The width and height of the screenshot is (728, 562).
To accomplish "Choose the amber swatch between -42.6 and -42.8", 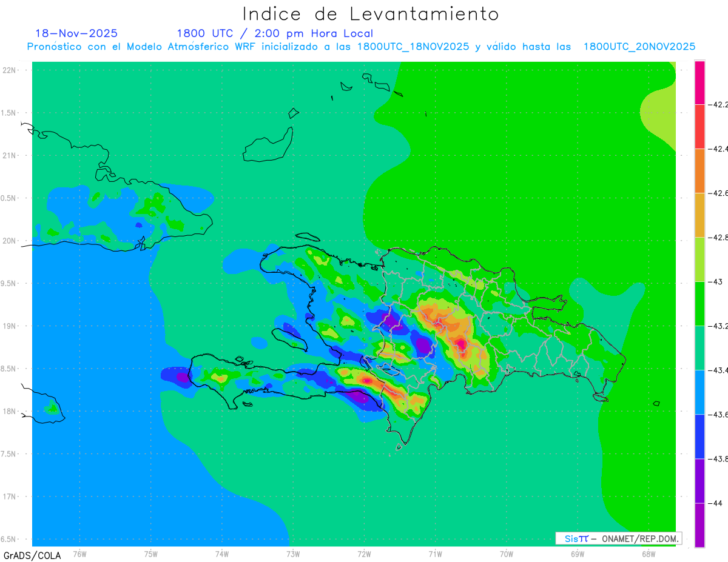I will point(699,215).
